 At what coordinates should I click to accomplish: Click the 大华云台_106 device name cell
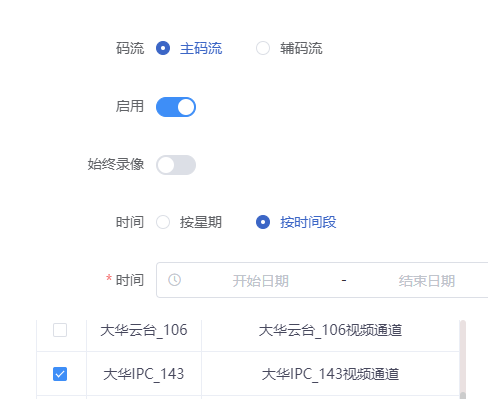pos(144,330)
